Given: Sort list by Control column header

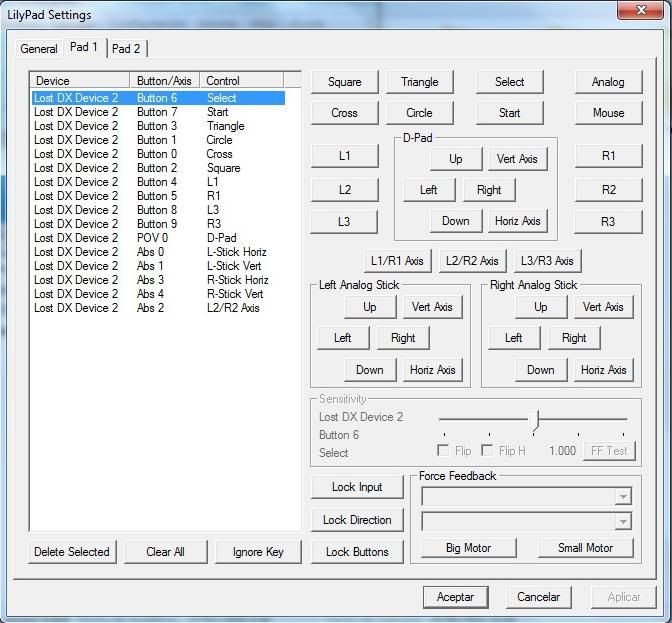Looking at the screenshot, I should pyautogui.click(x=241, y=81).
